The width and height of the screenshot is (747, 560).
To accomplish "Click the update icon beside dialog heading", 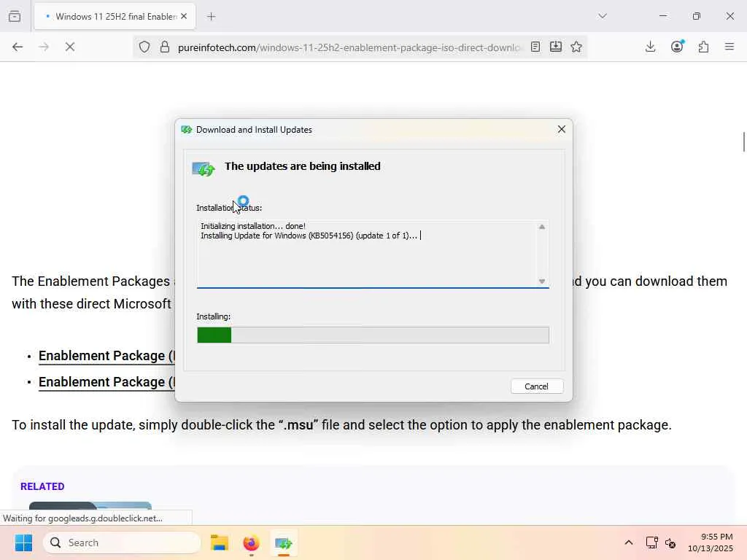I will pos(204,168).
